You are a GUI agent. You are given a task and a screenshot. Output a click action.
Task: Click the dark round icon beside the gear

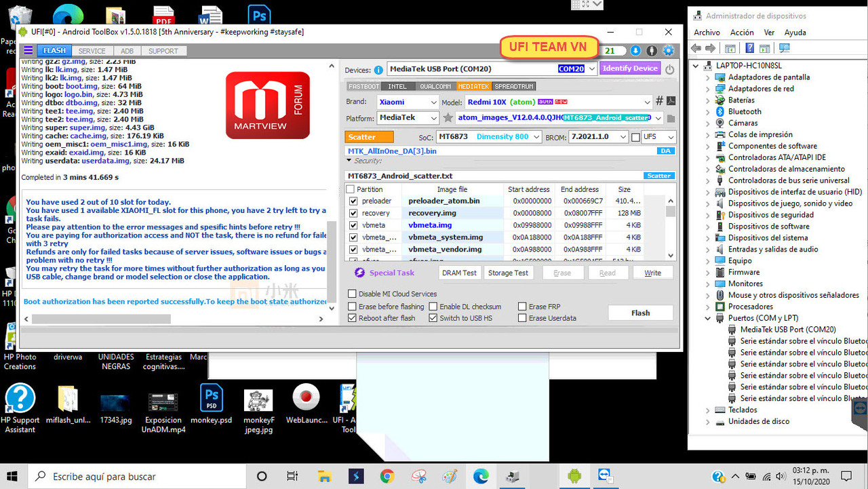pos(652,51)
